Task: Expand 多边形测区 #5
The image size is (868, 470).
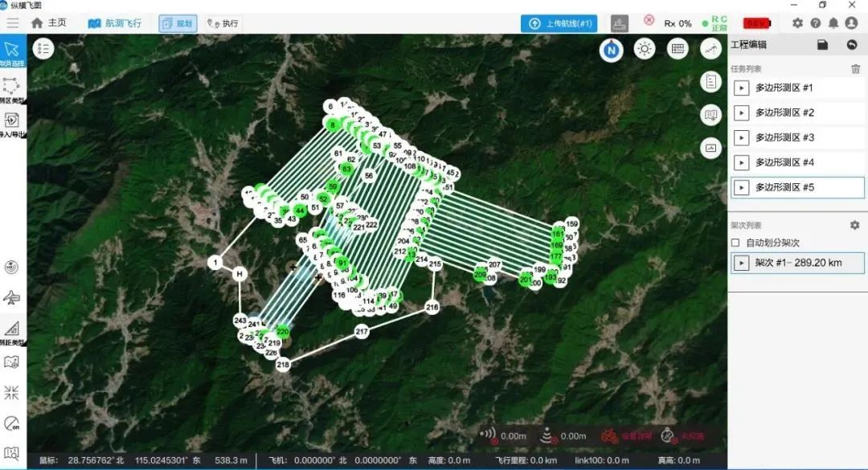Action: tap(741, 188)
